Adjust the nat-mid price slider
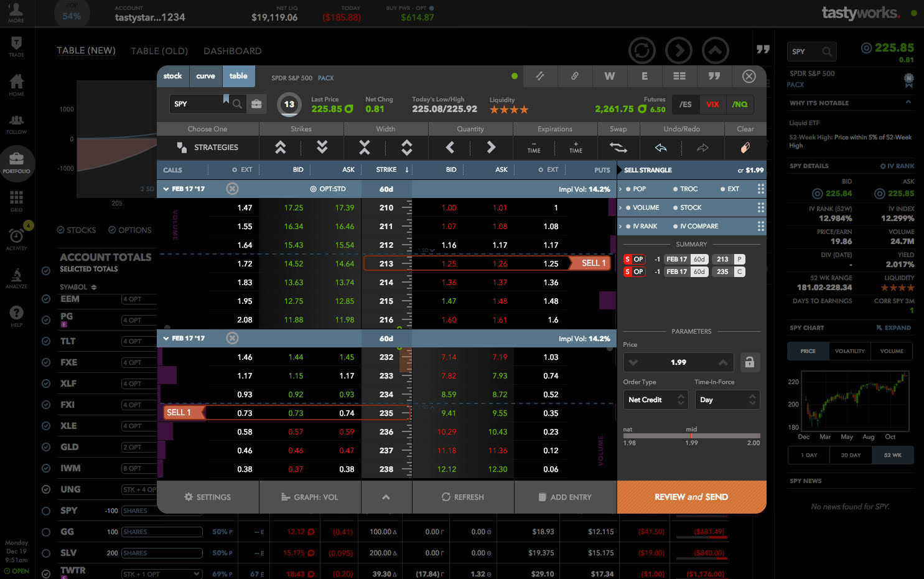924x579 pixels. (x=691, y=436)
